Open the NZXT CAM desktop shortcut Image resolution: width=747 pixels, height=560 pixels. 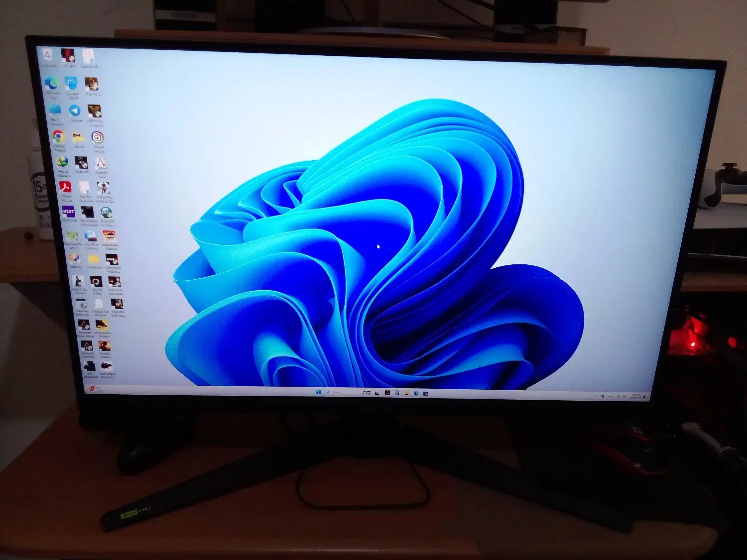pyautogui.click(x=69, y=213)
